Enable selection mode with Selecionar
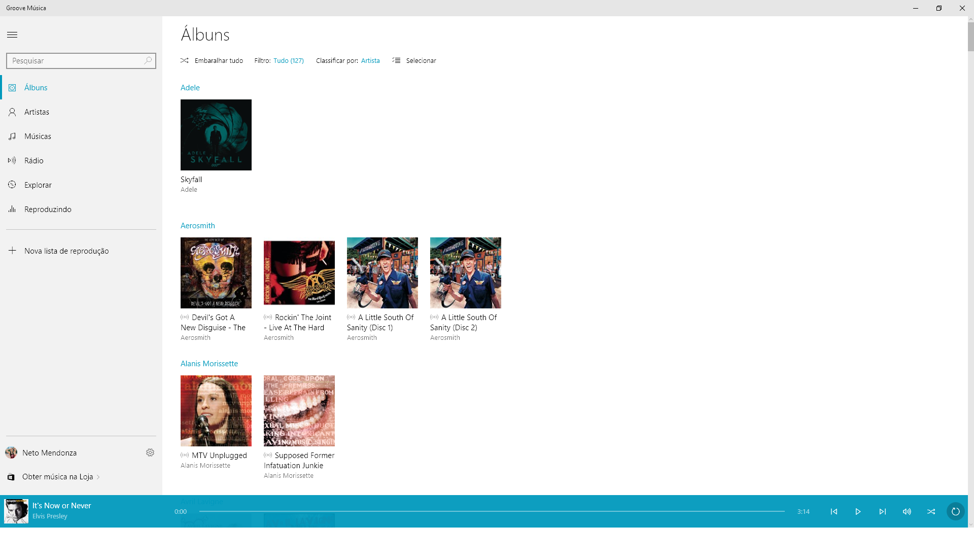This screenshot has height=560, width=974. [414, 60]
